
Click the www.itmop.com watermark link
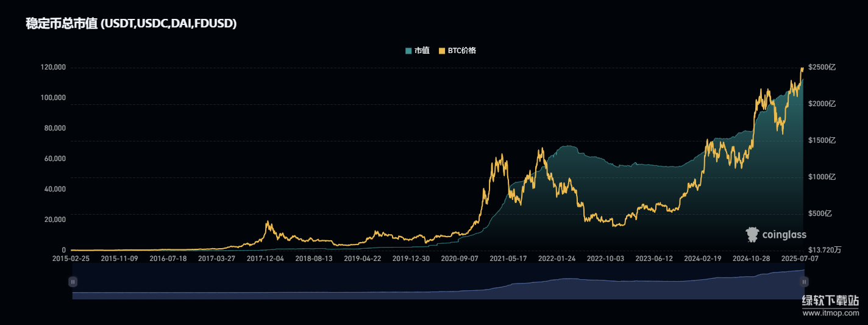(830, 313)
